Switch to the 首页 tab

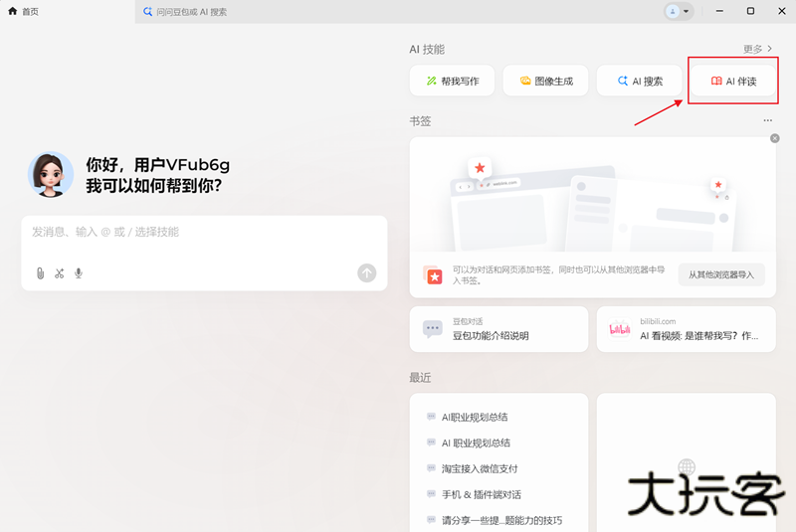[x=30, y=12]
